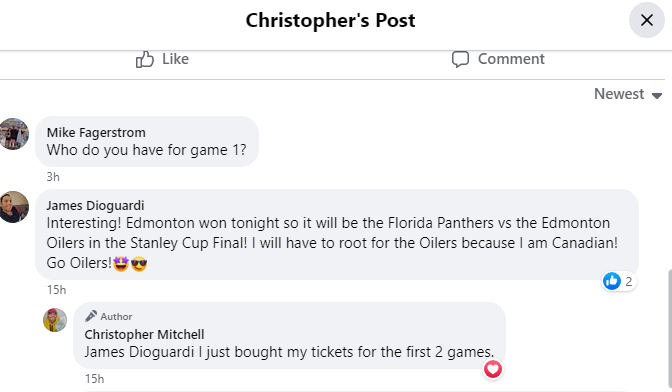Click Christopher Mitchell's avatar thumbnail
Screen dimensions: 672x392
pos(55,320)
